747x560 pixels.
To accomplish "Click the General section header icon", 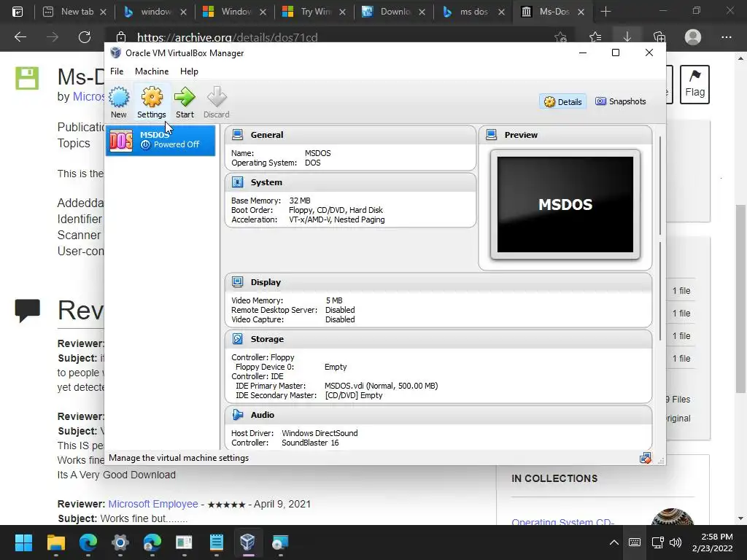I will [237, 135].
